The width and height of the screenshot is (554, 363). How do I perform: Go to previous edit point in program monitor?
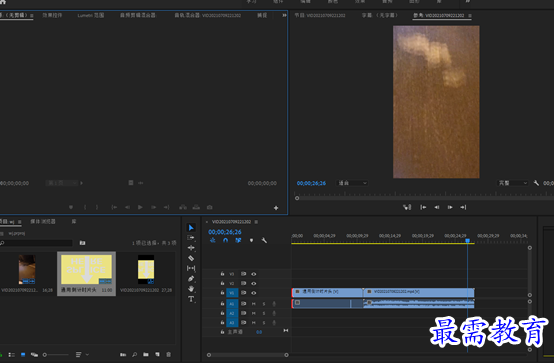(423, 207)
